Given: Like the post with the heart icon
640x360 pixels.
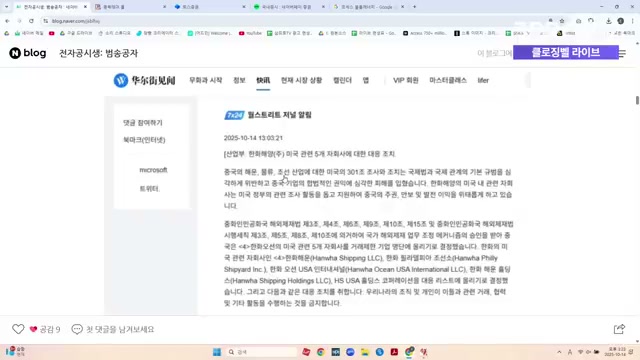Looking at the screenshot, I should point(18,329).
